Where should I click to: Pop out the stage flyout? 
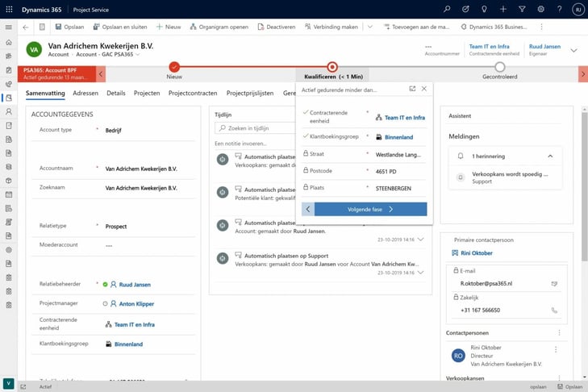click(x=412, y=89)
